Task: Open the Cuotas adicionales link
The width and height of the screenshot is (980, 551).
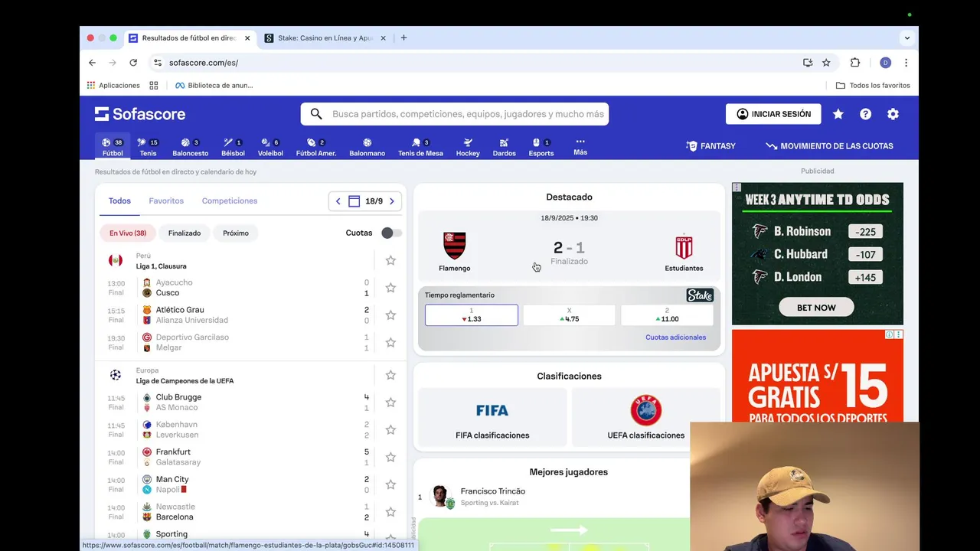Action: tap(675, 337)
